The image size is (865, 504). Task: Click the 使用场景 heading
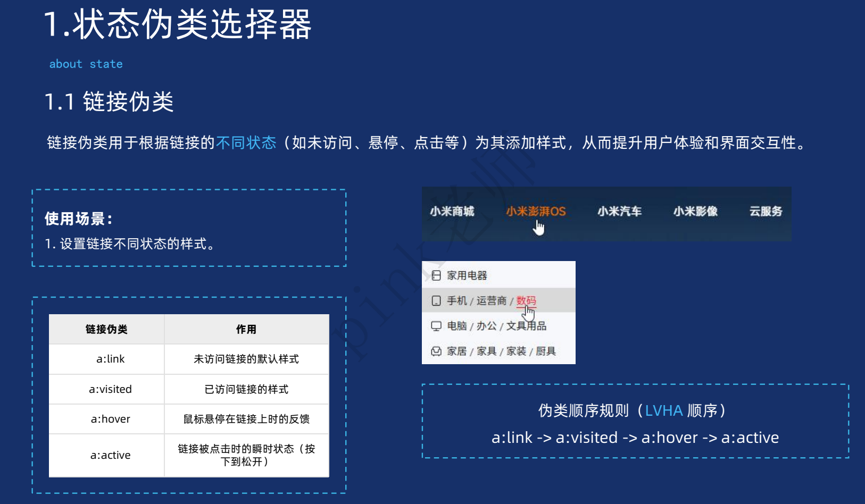79,219
